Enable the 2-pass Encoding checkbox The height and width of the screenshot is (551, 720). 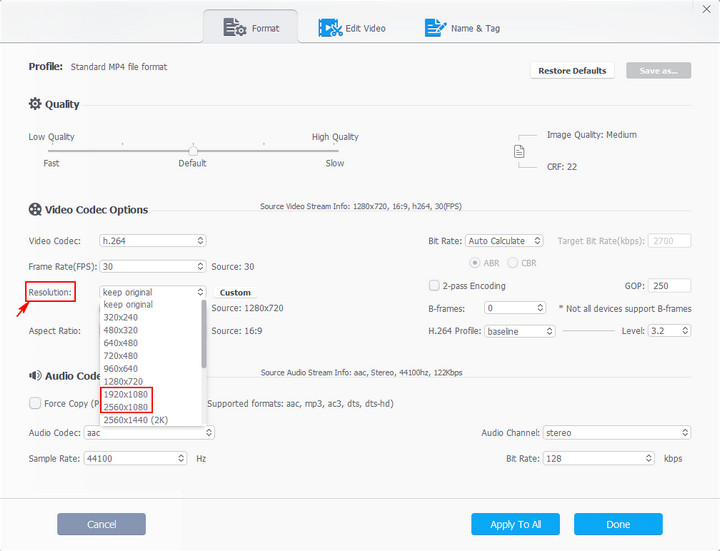point(434,285)
